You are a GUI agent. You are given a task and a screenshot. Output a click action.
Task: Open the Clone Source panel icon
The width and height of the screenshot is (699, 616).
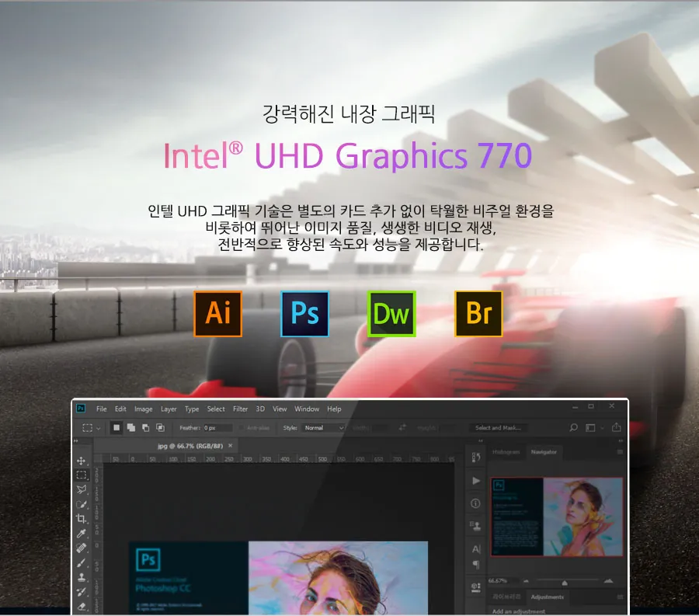(475, 526)
